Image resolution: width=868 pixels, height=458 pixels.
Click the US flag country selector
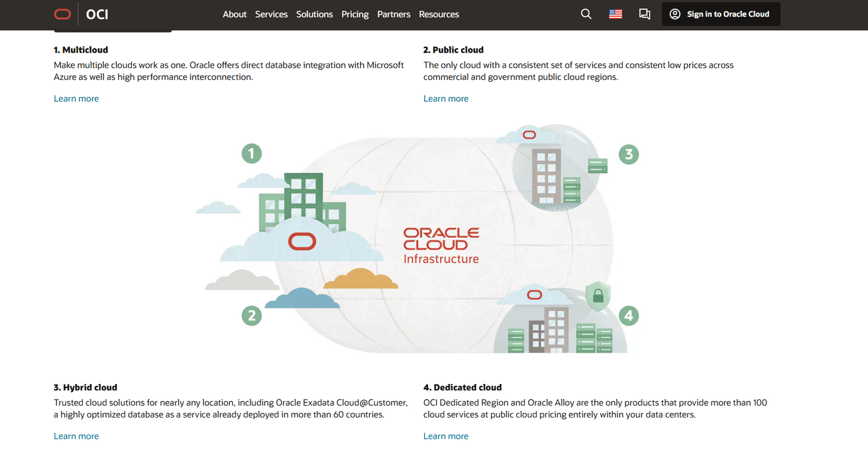(615, 14)
